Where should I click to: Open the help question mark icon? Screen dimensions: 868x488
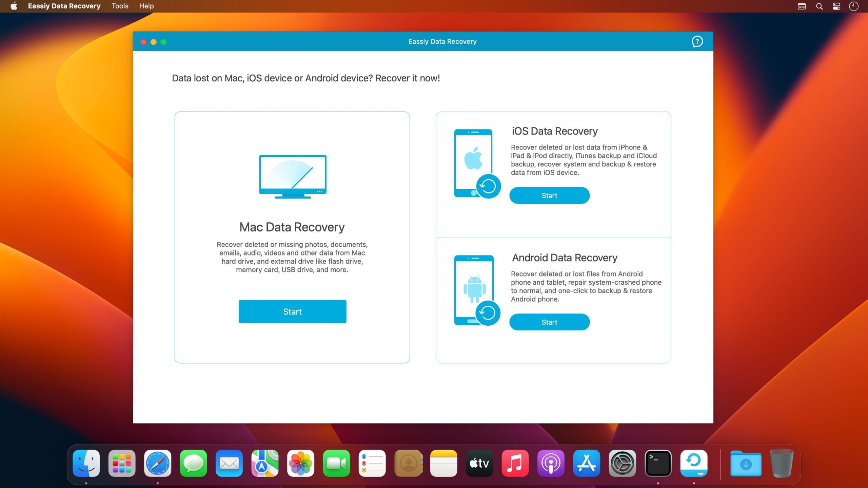point(697,41)
